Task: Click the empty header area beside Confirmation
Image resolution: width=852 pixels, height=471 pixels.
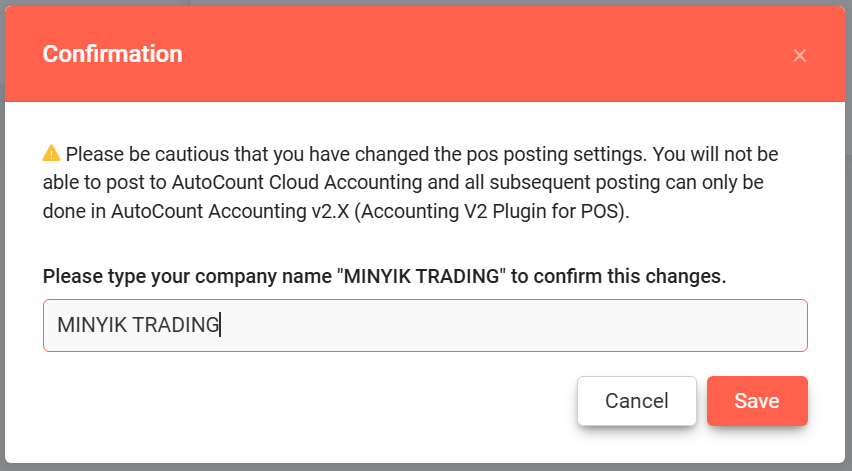Action: click(x=484, y=54)
